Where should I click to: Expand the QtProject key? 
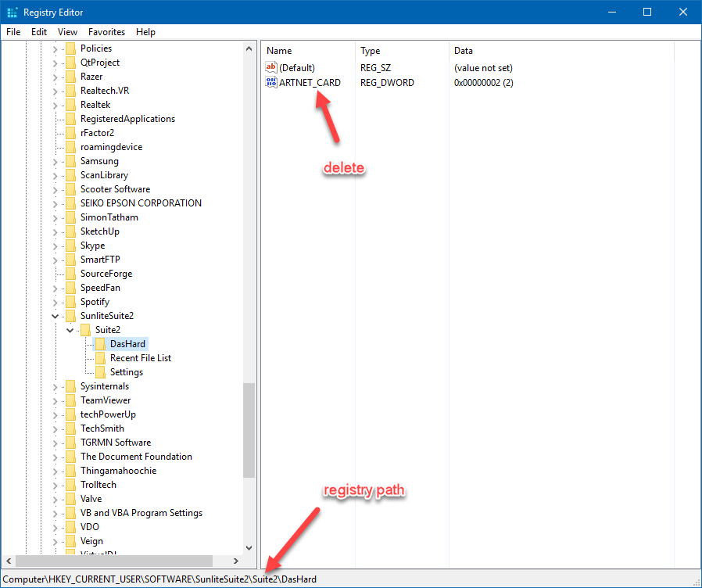[x=55, y=63]
